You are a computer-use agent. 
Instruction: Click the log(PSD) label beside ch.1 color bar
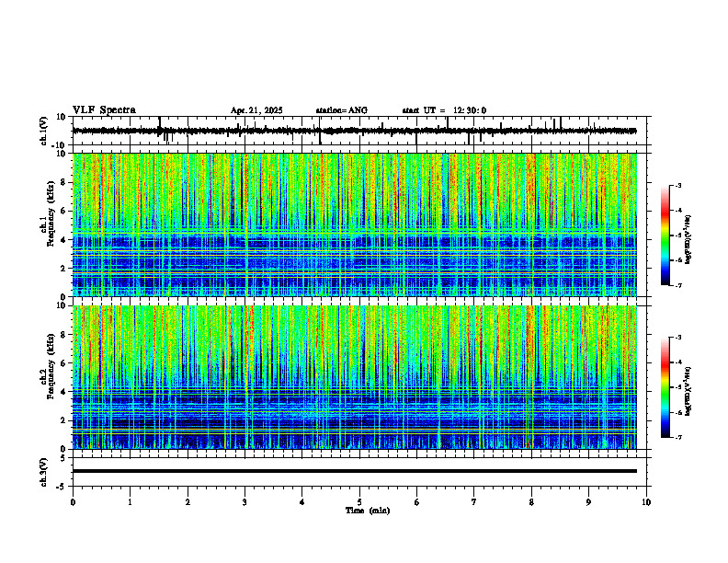pos(688,239)
